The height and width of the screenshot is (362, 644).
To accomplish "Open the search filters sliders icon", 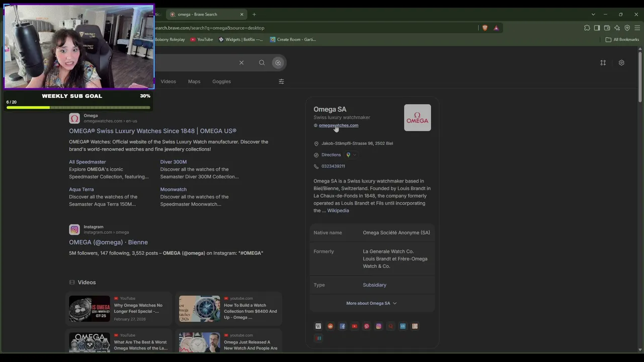I will 281,81.
